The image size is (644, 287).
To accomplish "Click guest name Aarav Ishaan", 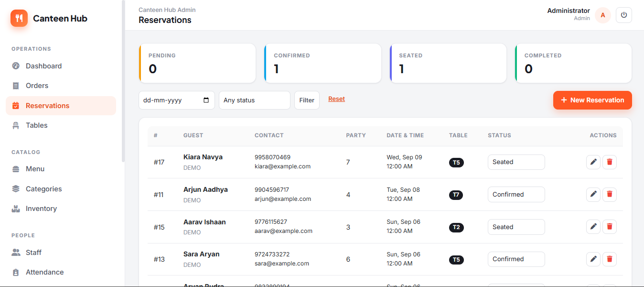I will [204, 222].
